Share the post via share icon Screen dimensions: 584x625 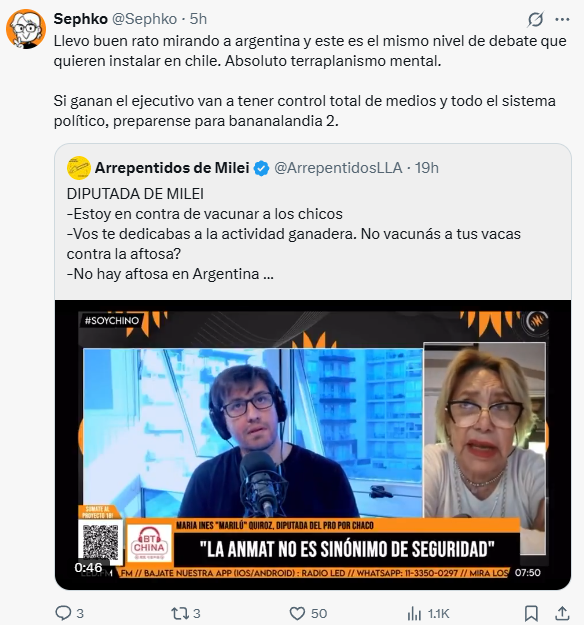(562, 613)
